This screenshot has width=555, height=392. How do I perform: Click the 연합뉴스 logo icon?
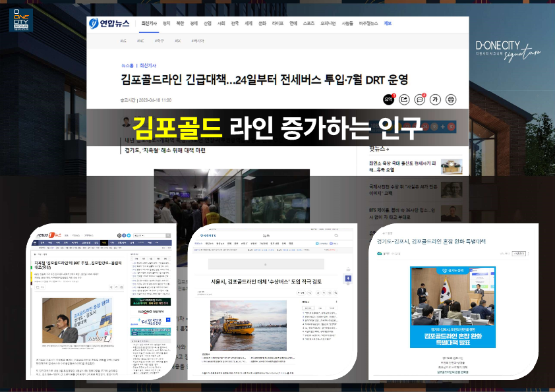click(94, 23)
